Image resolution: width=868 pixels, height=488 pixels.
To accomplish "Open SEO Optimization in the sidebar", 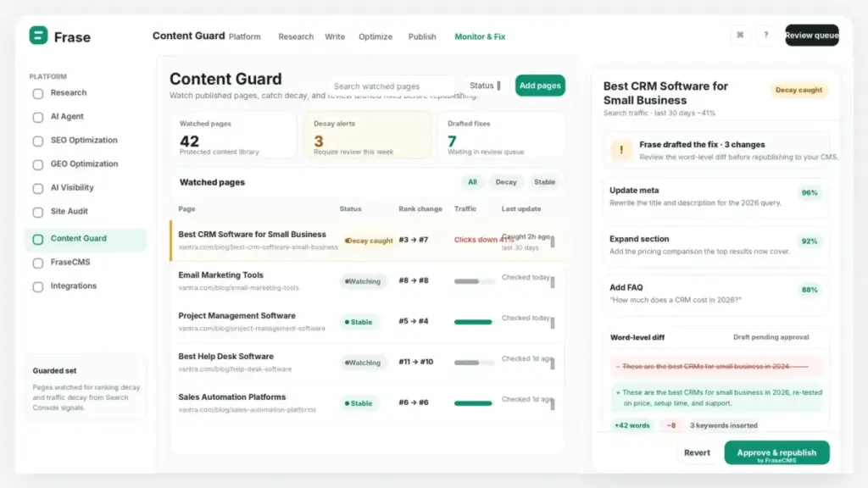I will [x=86, y=141].
